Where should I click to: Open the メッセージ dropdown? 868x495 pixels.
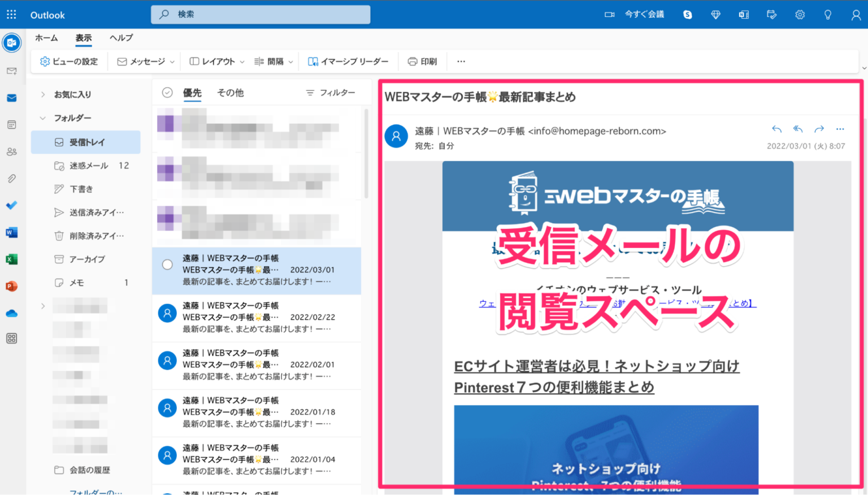click(x=146, y=62)
